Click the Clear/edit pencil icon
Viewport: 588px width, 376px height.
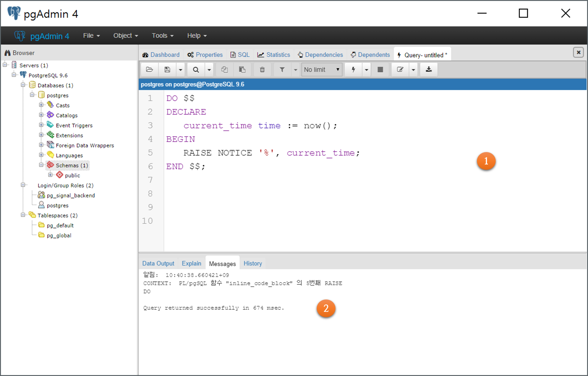[x=400, y=70]
